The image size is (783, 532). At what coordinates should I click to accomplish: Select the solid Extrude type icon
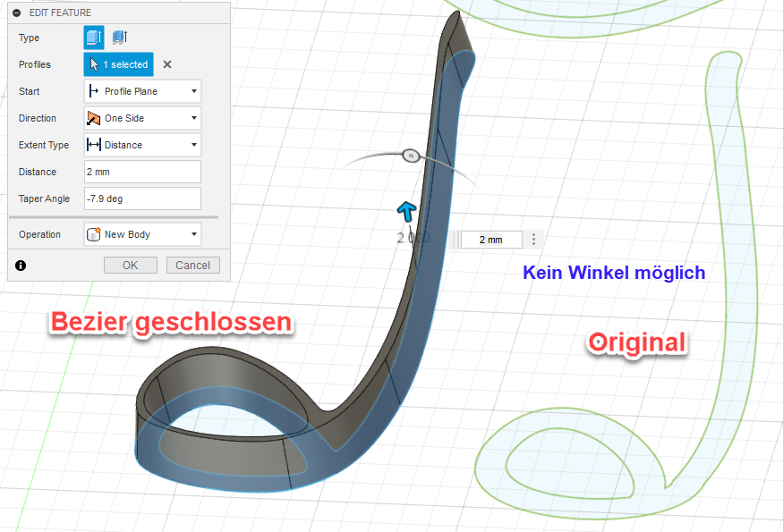[x=94, y=38]
